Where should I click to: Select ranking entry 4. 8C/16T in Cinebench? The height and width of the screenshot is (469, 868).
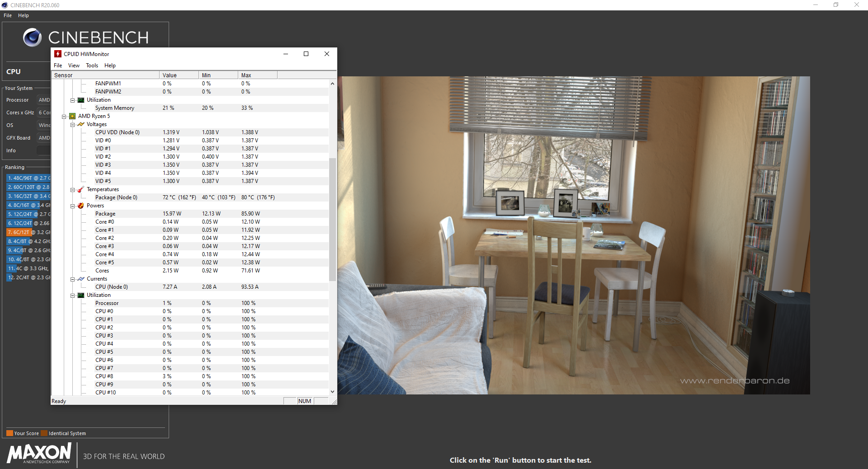pos(28,205)
